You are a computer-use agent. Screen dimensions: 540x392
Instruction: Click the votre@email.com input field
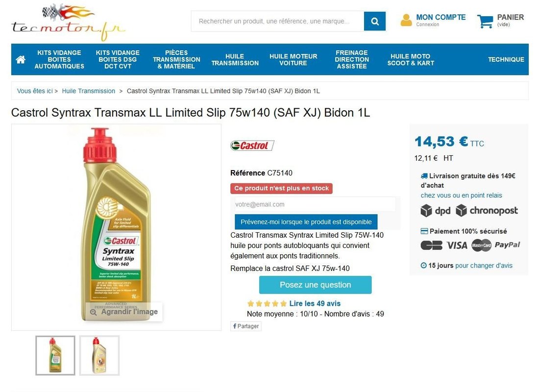click(x=315, y=204)
